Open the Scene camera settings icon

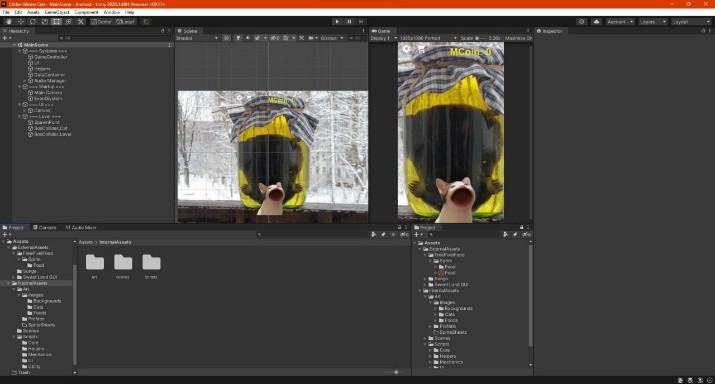pos(311,38)
